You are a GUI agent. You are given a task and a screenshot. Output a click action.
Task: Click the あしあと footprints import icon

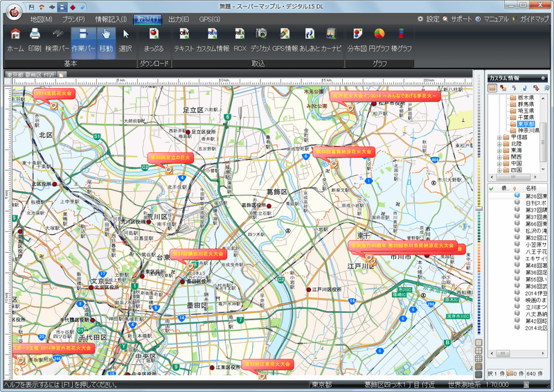310,40
